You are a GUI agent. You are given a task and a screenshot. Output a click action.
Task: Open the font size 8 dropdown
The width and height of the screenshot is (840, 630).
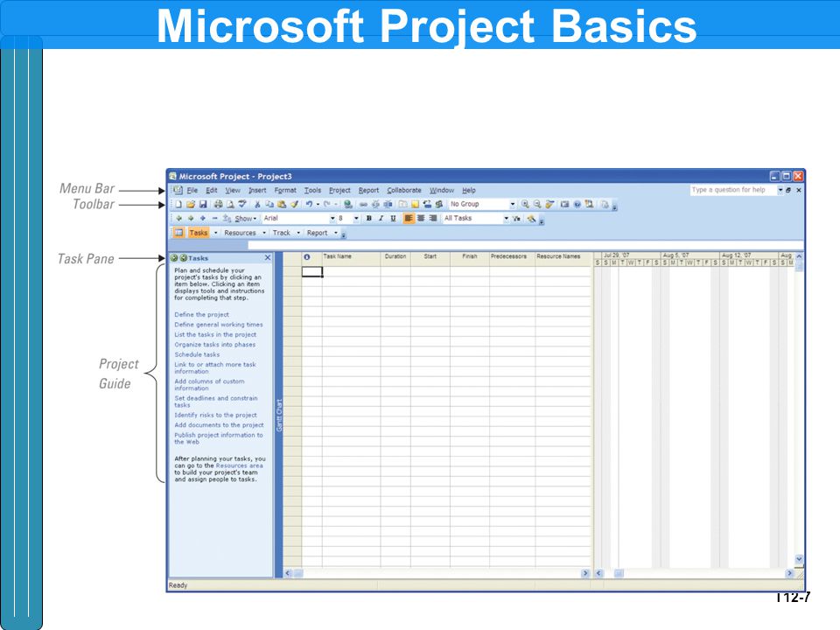click(x=356, y=219)
